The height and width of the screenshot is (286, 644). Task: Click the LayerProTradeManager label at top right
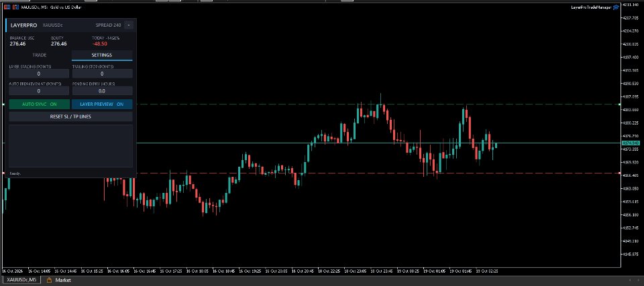pos(592,7)
